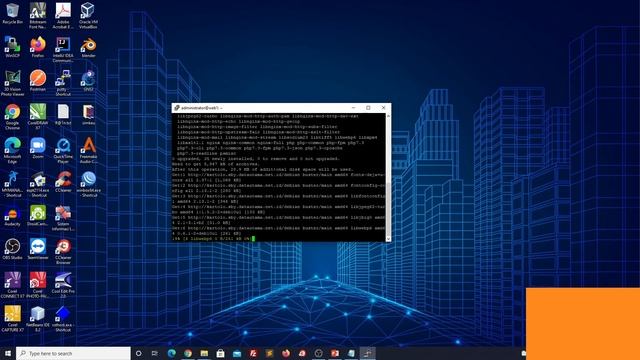Click the scroll-up arrow of the PuTTY terminal
The image size is (640, 360).
pos(388,116)
